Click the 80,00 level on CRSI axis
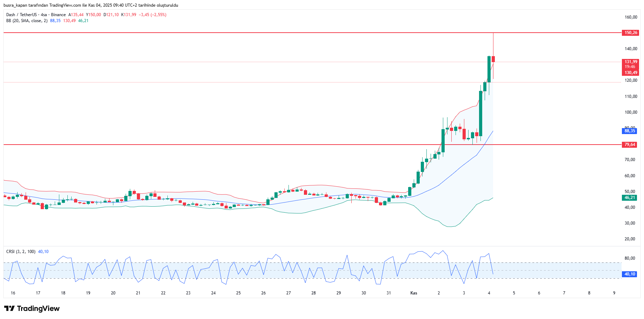The width and height of the screenshot is (644, 319). pyautogui.click(x=630, y=258)
